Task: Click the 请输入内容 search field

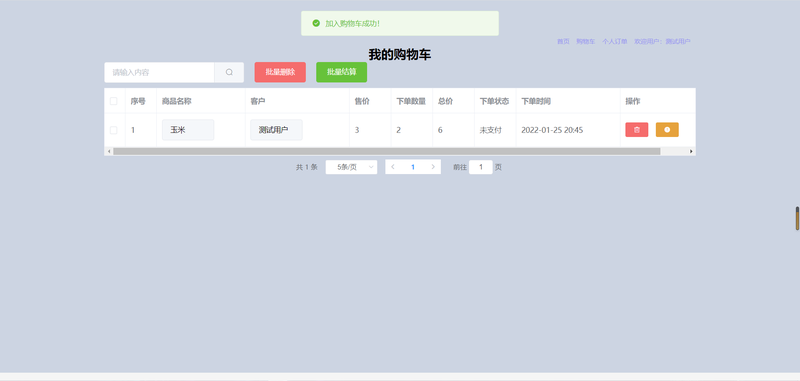Action: click(159, 72)
